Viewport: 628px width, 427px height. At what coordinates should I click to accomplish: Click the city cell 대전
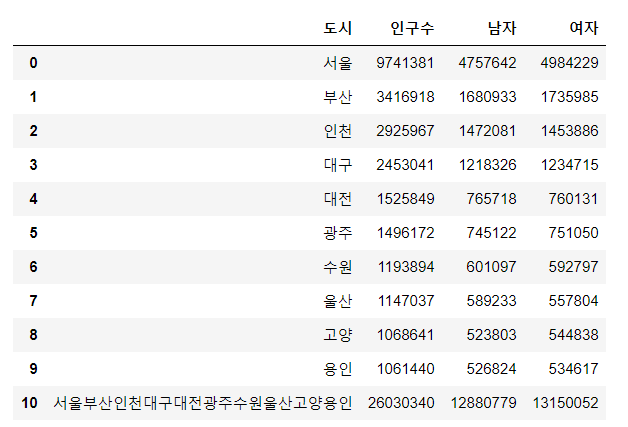coord(338,199)
